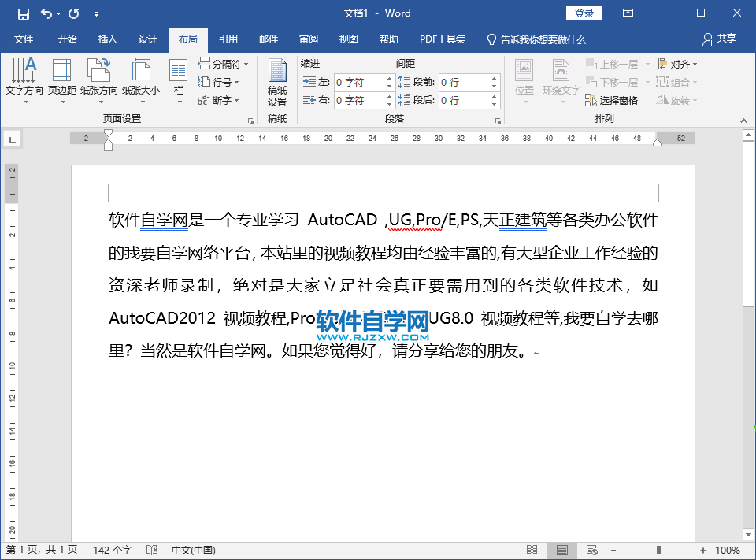Click the proofing check icon in status bar

point(152,550)
